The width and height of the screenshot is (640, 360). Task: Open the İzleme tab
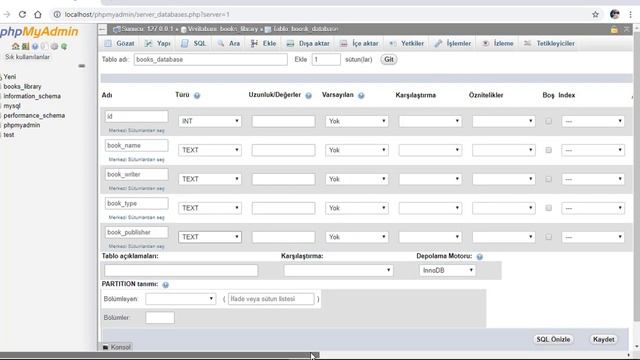pyautogui.click(x=498, y=43)
